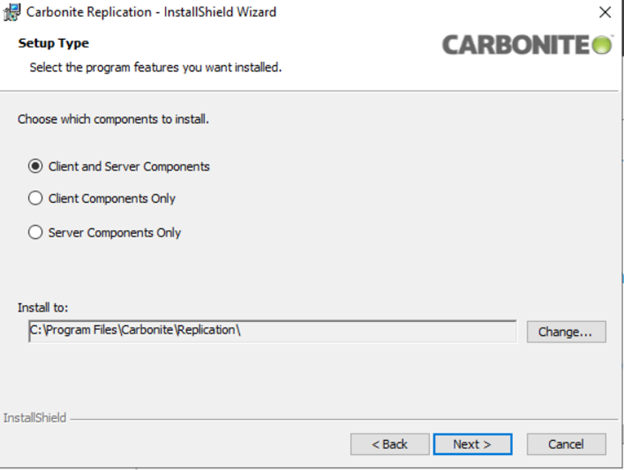Cancel the installation wizard
Screen dimensions: 624x470
566,443
